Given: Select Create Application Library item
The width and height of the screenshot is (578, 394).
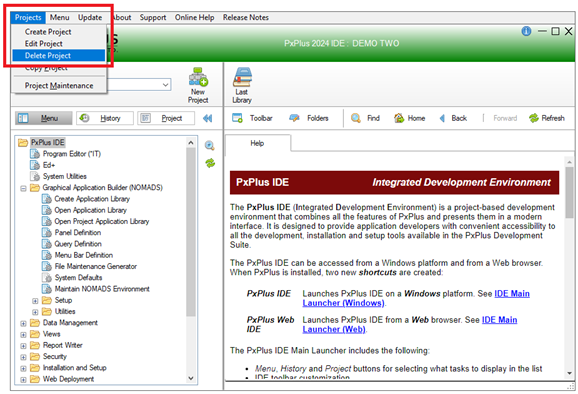Looking at the screenshot, I should tap(92, 199).
